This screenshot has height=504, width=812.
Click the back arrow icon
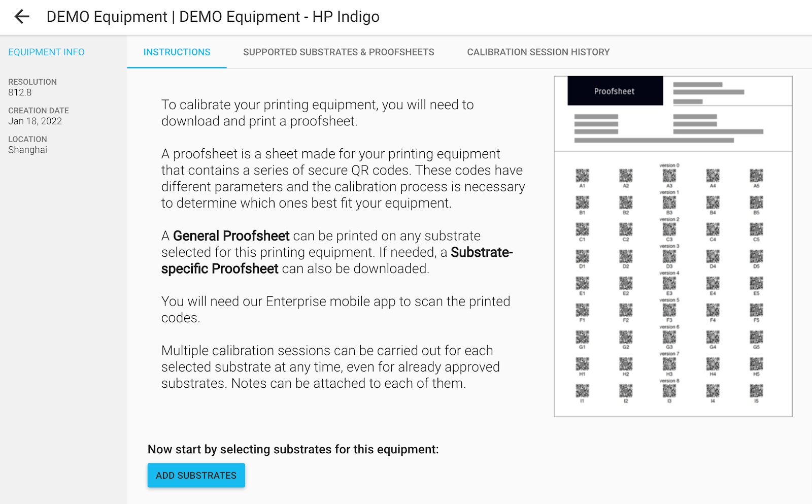point(22,17)
